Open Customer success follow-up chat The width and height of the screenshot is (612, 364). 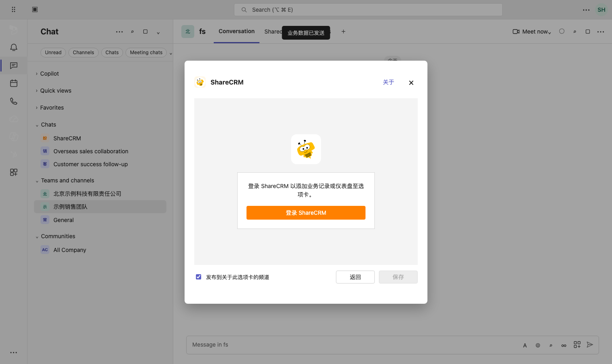click(x=100, y=164)
